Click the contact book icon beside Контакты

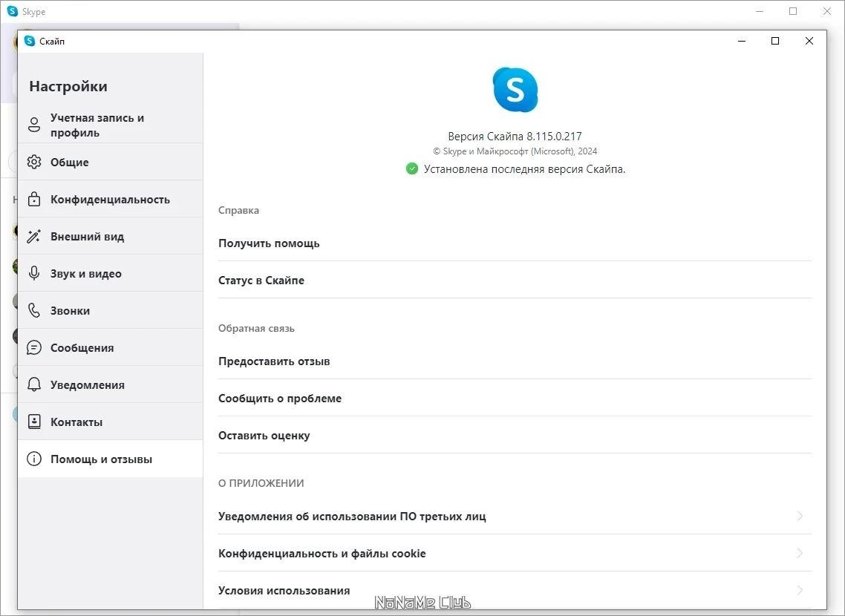[34, 422]
